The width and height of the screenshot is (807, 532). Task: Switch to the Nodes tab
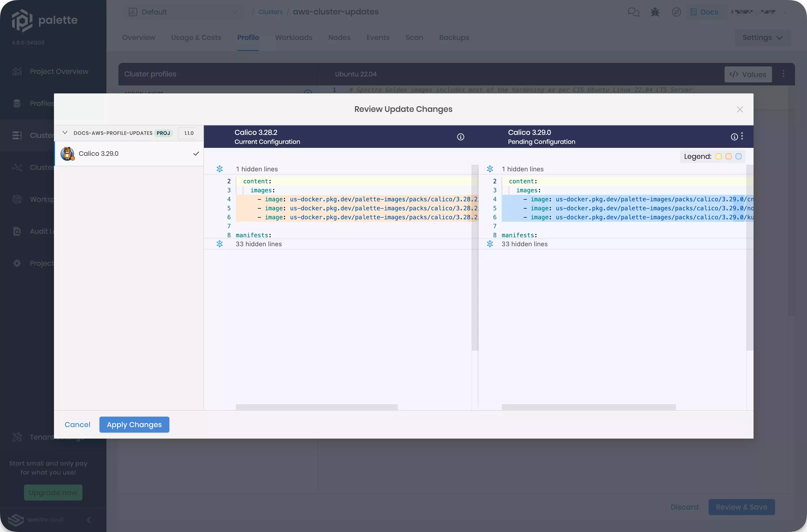click(x=339, y=38)
